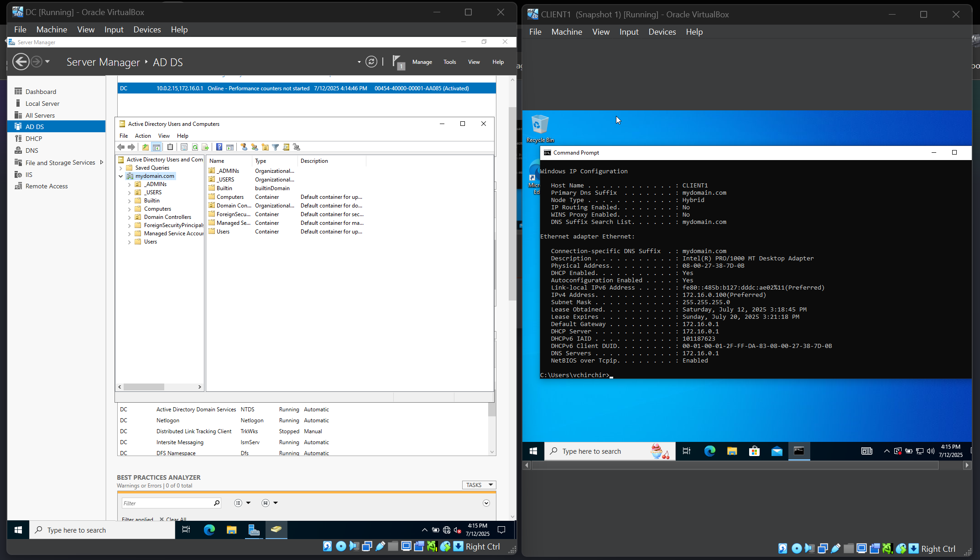
Task: Open Properties from ADUC toolbar
Action: (184, 147)
